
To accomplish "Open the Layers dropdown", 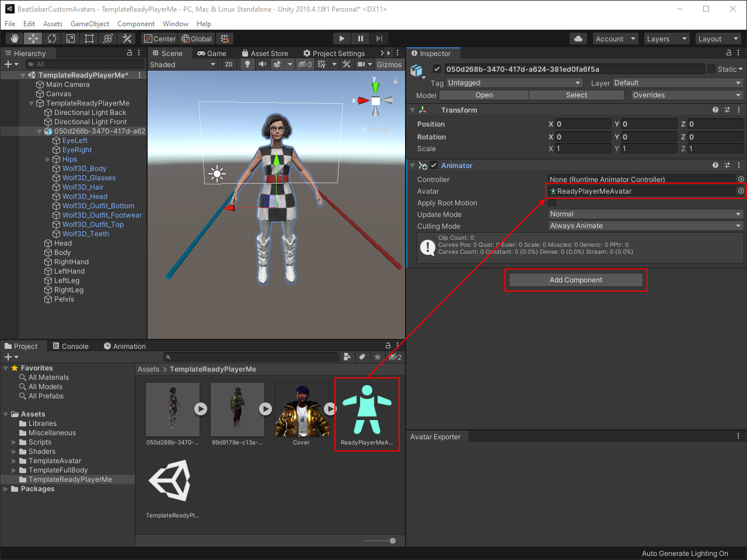I will tap(666, 38).
